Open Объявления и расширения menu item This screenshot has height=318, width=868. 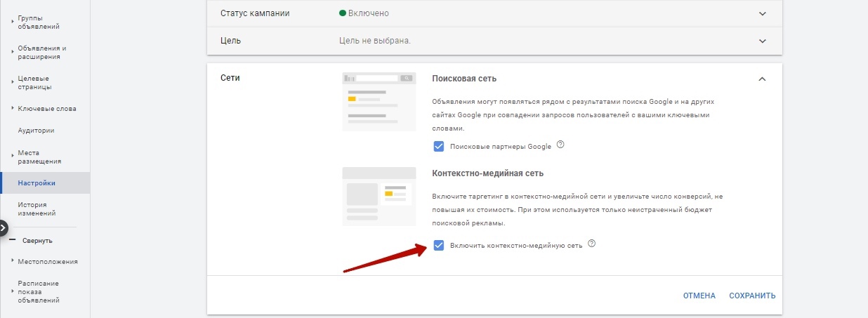tap(42, 53)
